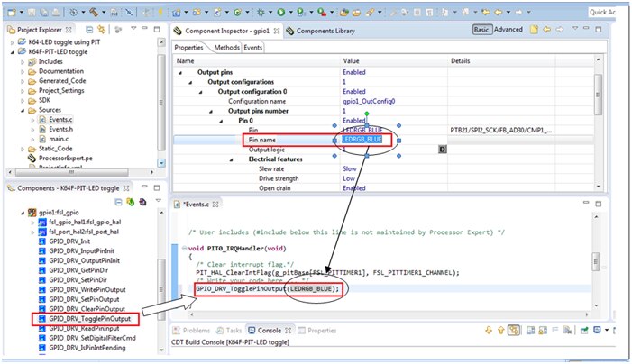Expand the K64-LED toggle using PIT project
The height and width of the screenshot is (364, 632).
[x=12, y=42]
